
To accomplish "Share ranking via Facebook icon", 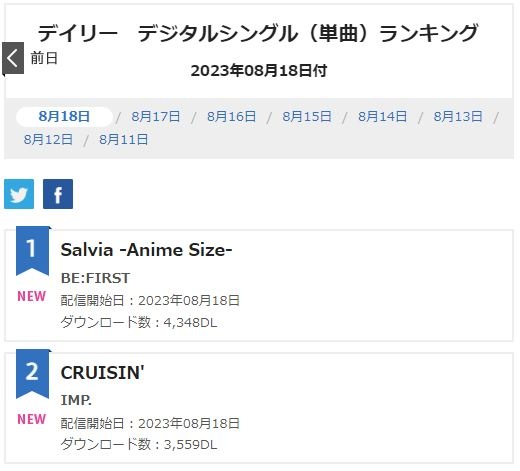I will click(58, 194).
